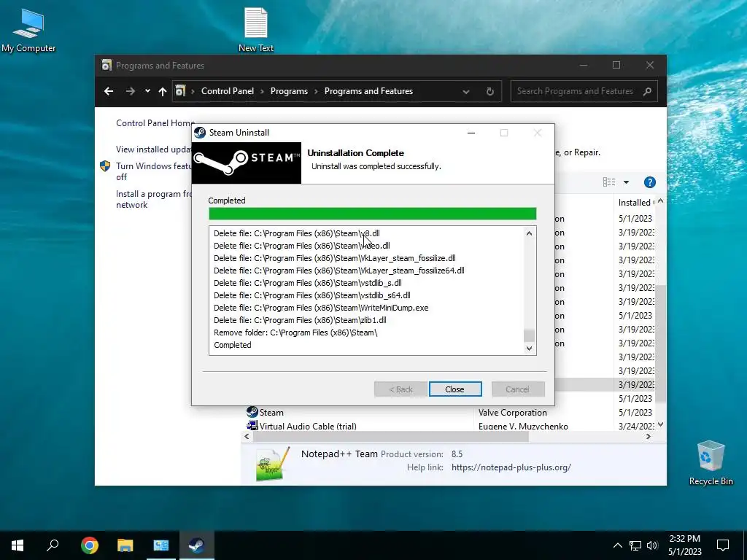The height and width of the screenshot is (560, 747).
Task: Open taskbar search
Action: 53,545
